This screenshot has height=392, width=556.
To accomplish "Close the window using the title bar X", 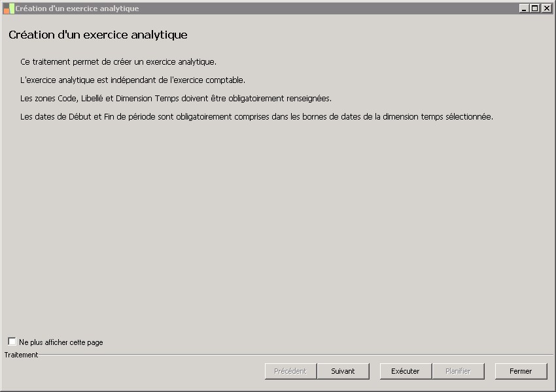I will (545, 8).
